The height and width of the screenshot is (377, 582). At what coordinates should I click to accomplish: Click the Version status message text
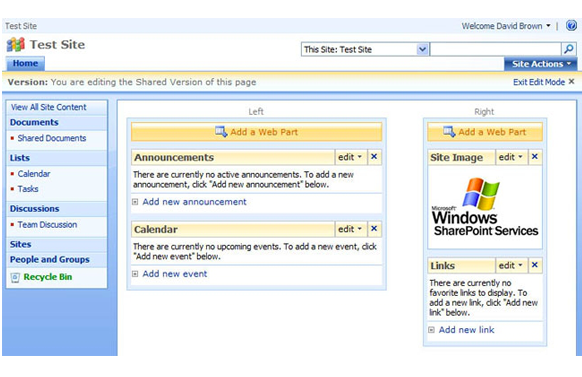tap(132, 82)
